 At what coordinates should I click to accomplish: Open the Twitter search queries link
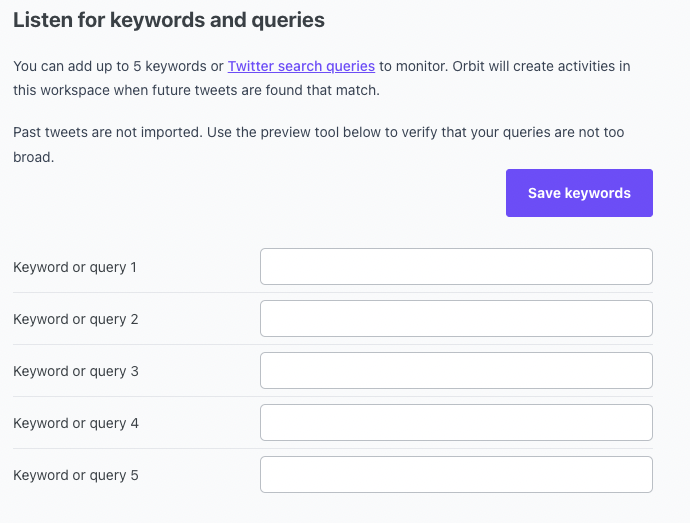tap(301, 67)
